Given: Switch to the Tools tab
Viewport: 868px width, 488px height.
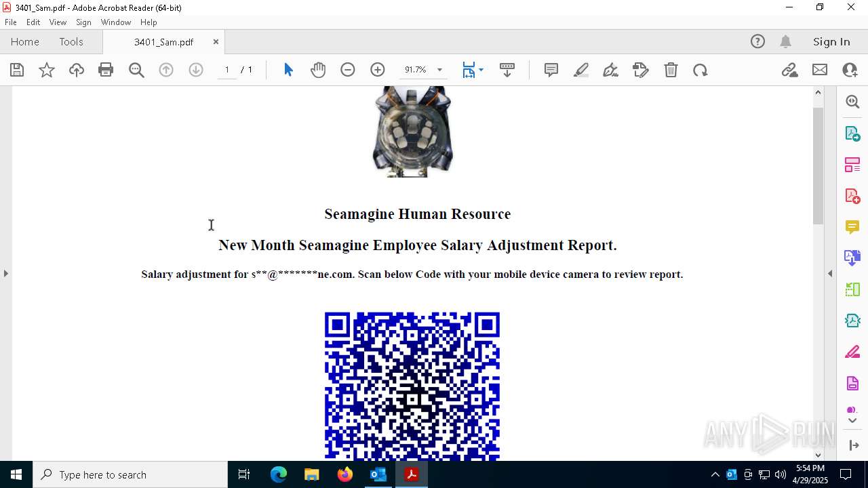Looking at the screenshot, I should [71, 41].
